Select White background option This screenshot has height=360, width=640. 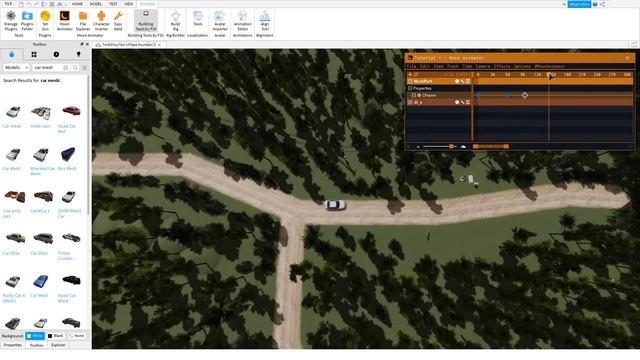pos(35,336)
